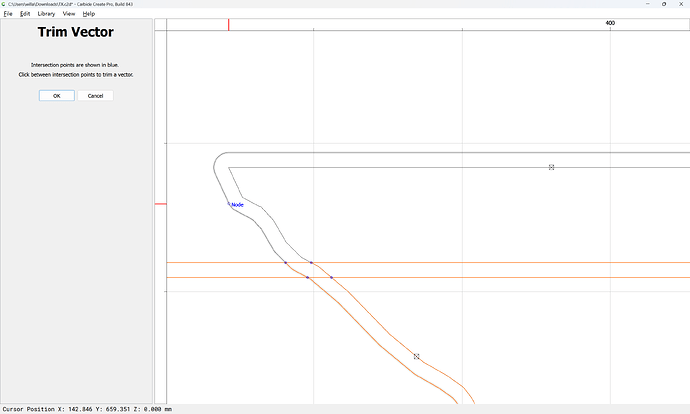Click the 400 label on the top ruler
Screen dimensions: 690x414
[x=610, y=23]
